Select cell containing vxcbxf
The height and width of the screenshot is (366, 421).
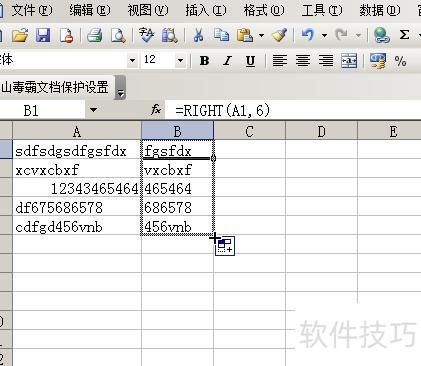coord(178,169)
